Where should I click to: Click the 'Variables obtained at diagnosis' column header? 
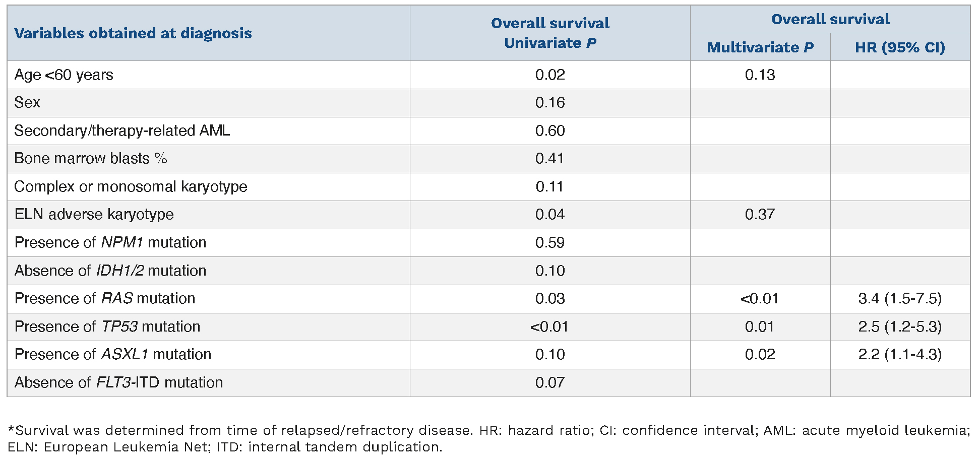pyautogui.click(x=133, y=33)
